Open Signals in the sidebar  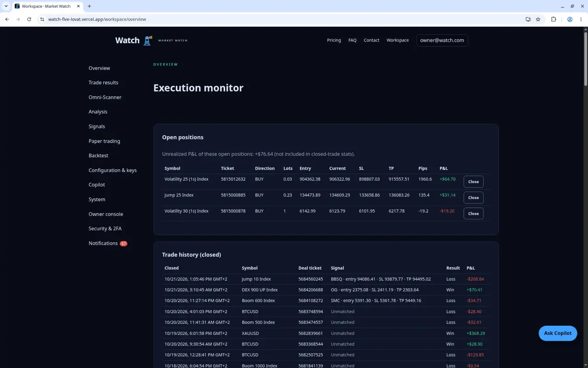97,126
